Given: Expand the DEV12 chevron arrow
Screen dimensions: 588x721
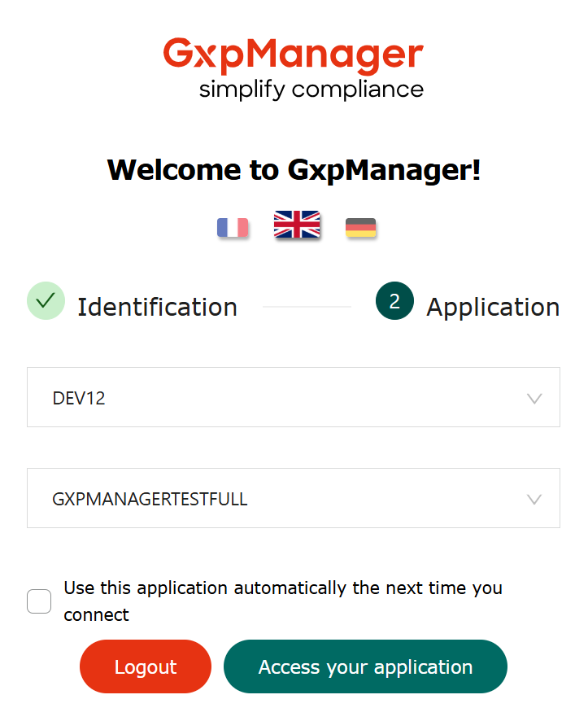Looking at the screenshot, I should pos(534,398).
